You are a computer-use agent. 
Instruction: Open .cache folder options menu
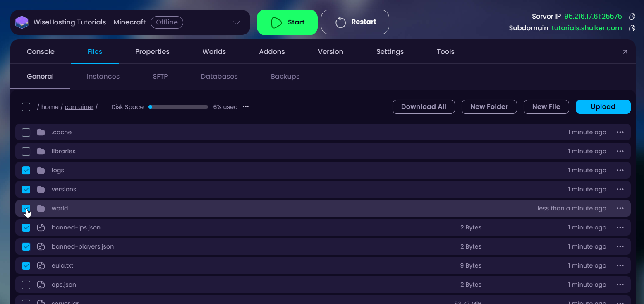(620, 132)
